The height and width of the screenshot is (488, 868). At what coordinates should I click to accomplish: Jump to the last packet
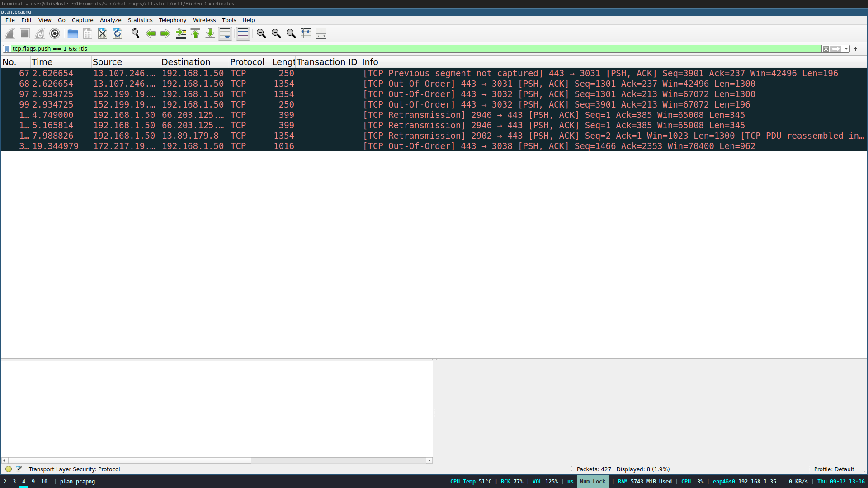click(x=210, y=33)
